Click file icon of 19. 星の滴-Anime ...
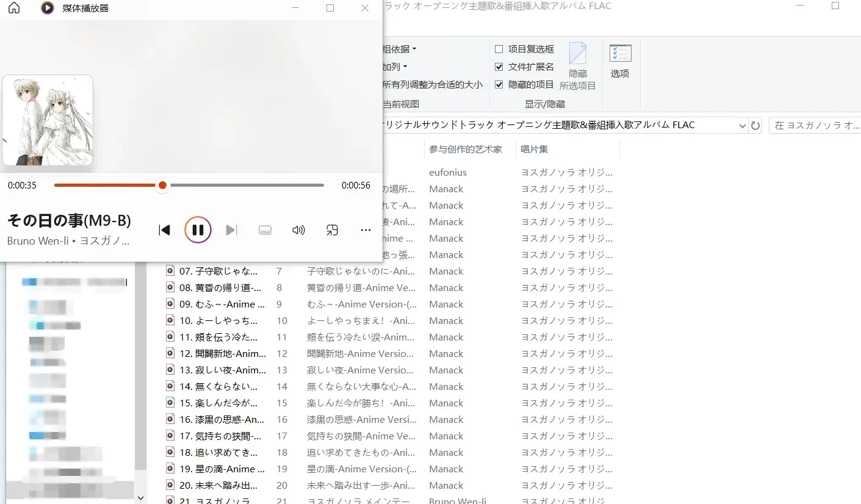Image resolution: width=861 pixels, height=504 pixels. (170, 469)
